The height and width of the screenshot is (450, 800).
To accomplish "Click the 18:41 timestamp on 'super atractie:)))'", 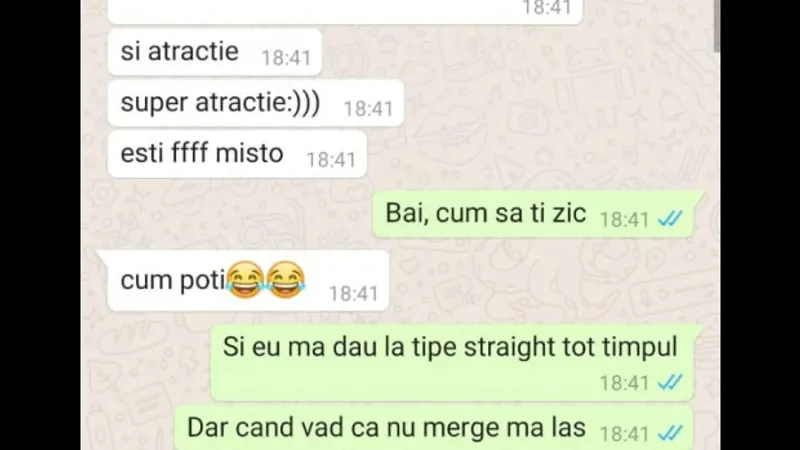I will 368,109.
